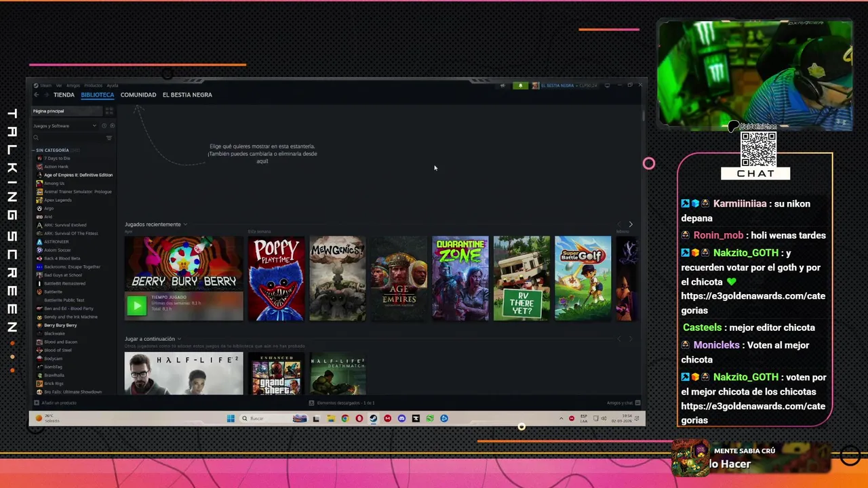This screenshot has height=488, width=868.
Task: Open the EL BESTIA NEGRA profile tab
Action: tap(187, 95)
